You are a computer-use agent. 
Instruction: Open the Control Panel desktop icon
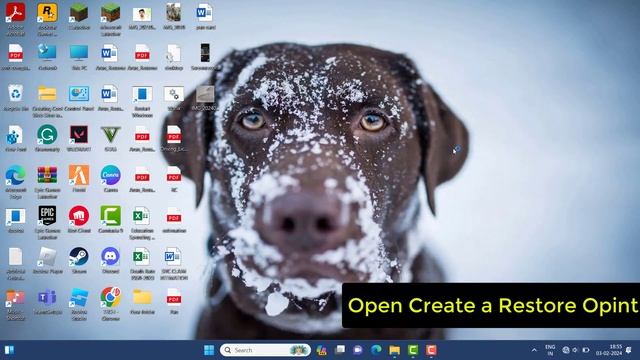79,94
